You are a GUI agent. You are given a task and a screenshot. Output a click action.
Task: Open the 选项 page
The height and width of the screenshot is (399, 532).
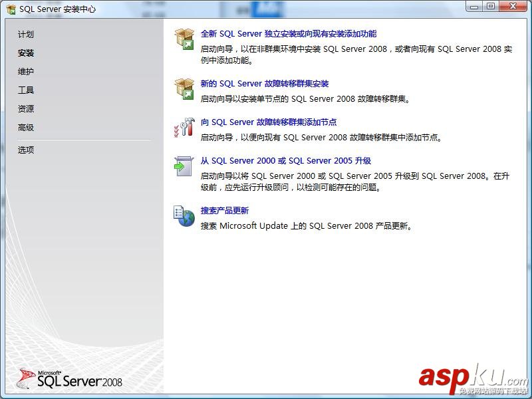pos(26,150)
